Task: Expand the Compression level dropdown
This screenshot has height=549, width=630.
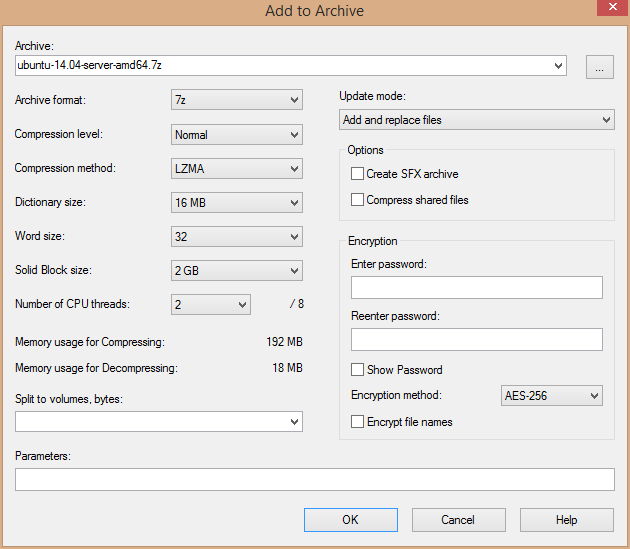Action: coord(237,134)
